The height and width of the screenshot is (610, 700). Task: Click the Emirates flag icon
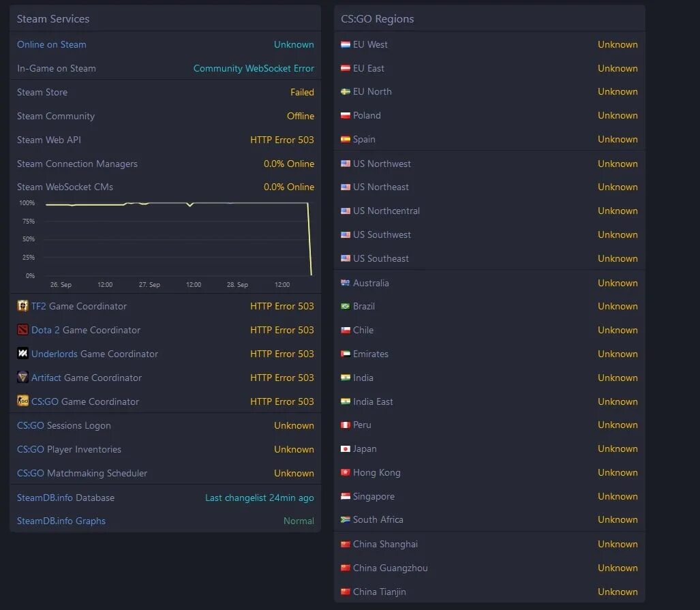point(345,354)
